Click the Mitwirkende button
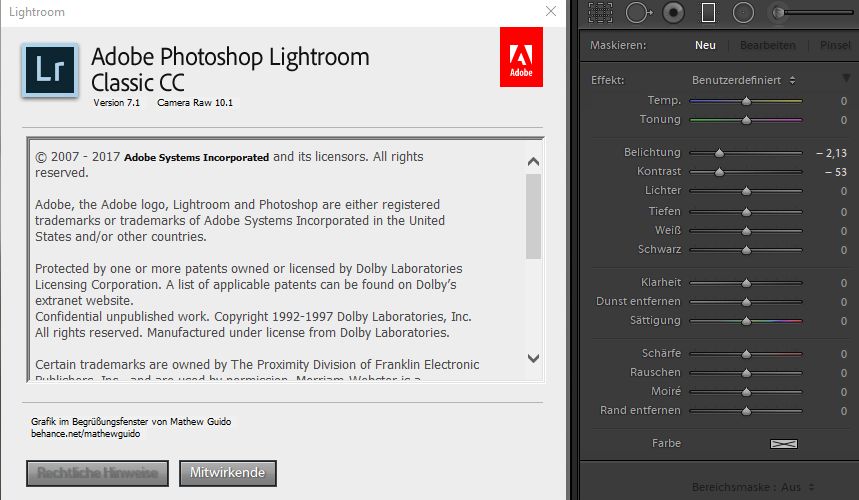This screenshot has height=500, width=859. click(x=227, y=473)
